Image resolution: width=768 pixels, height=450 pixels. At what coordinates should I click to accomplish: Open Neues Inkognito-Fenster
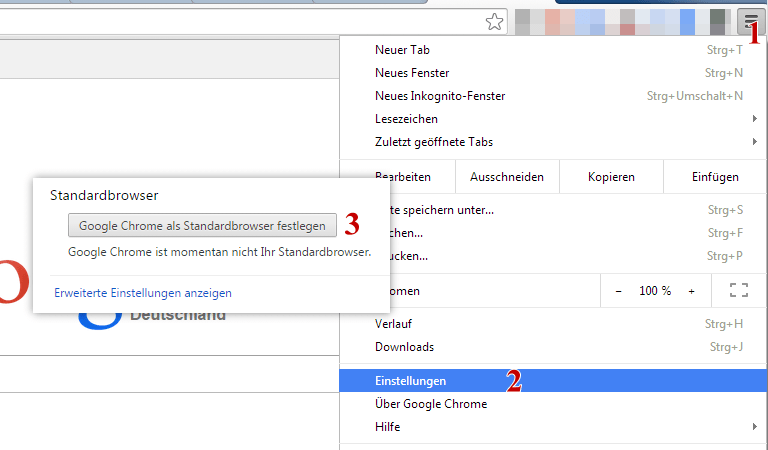(553, 96)
